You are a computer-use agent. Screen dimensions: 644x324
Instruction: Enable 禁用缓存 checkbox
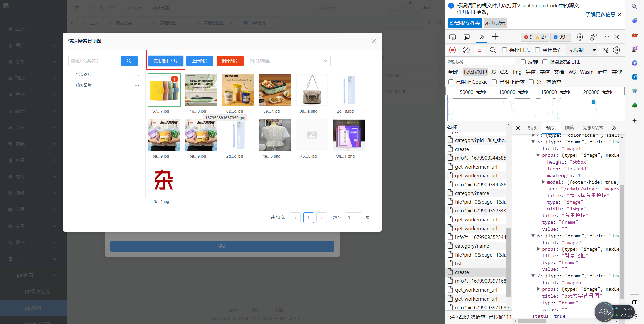click(537, 50)
